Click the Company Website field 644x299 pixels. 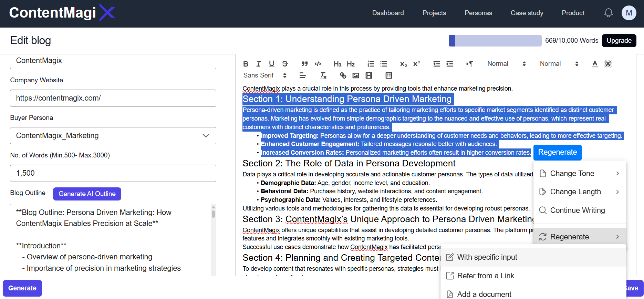113,98
